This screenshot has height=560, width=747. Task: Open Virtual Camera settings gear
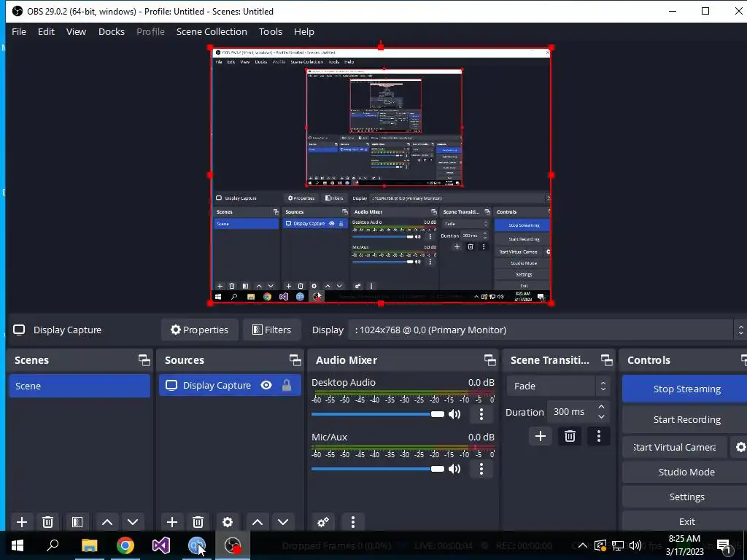[740, 447]
